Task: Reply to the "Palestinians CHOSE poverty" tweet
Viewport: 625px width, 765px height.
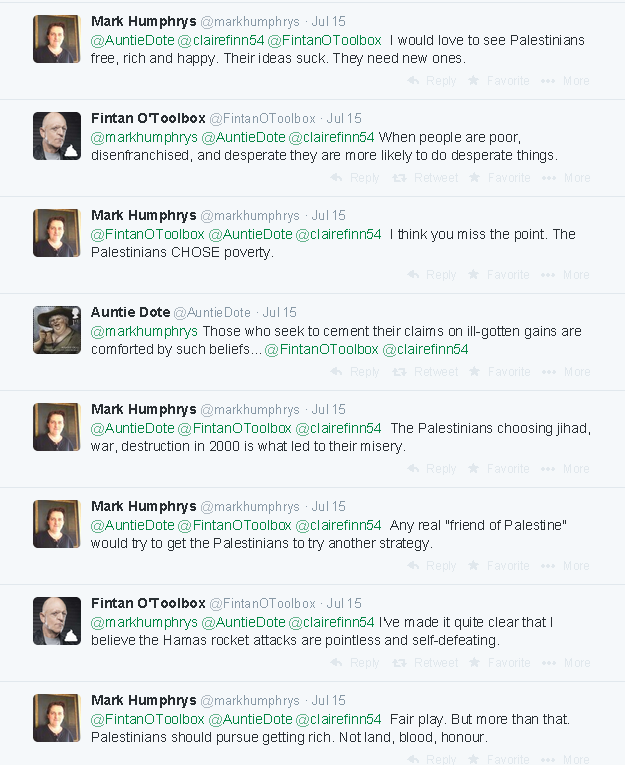Action: pos(432,275)
